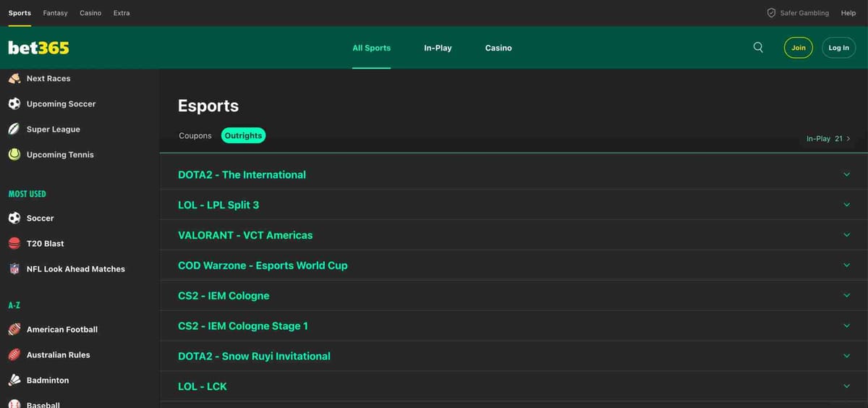Open Next Races in sidebar

48,78
